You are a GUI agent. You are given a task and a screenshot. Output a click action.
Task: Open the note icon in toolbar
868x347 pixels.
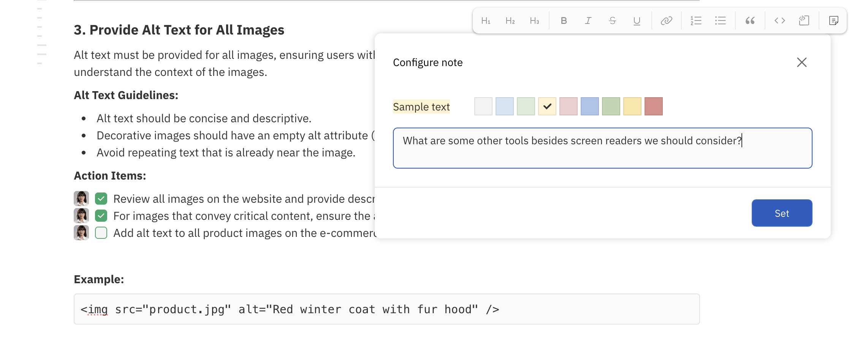(833, 21)
